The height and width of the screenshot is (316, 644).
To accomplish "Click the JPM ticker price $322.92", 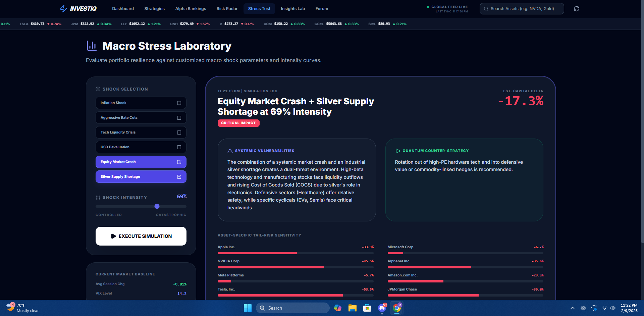I will pos(87,24).
